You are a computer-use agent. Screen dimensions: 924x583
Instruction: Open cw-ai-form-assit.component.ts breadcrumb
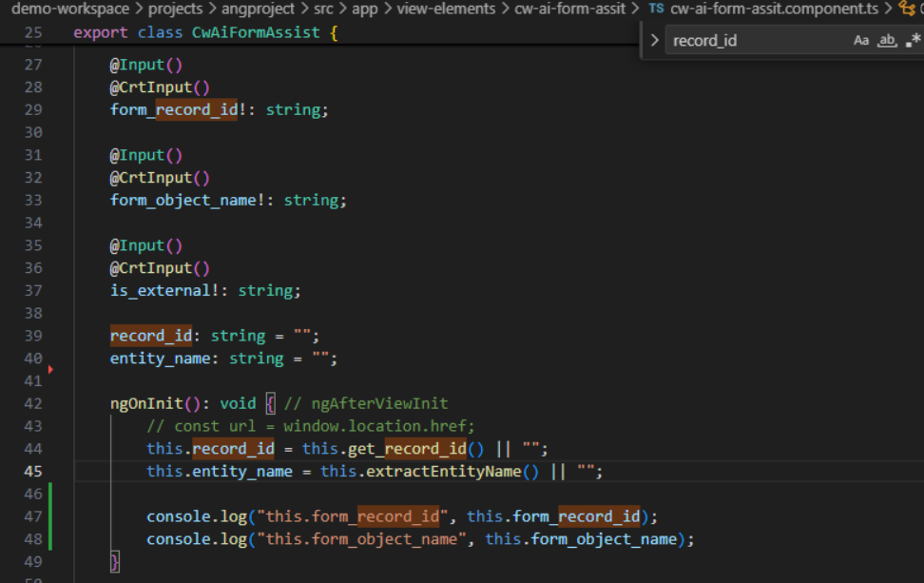tap(773, 9)
